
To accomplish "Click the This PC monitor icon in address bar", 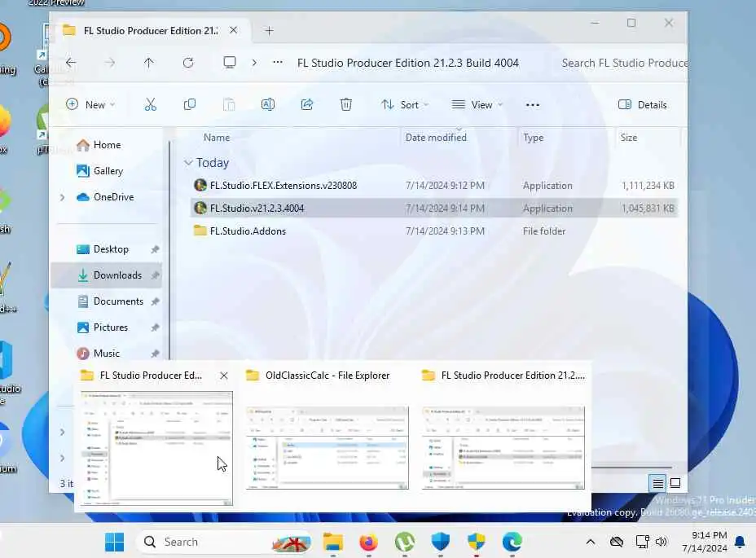I will tap(230, 63).
